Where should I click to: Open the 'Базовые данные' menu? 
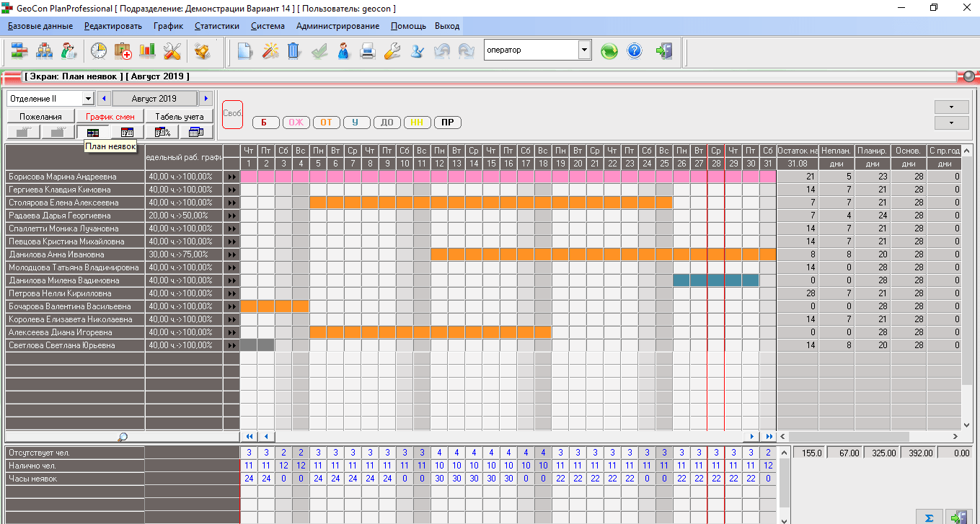pos(40,26)
